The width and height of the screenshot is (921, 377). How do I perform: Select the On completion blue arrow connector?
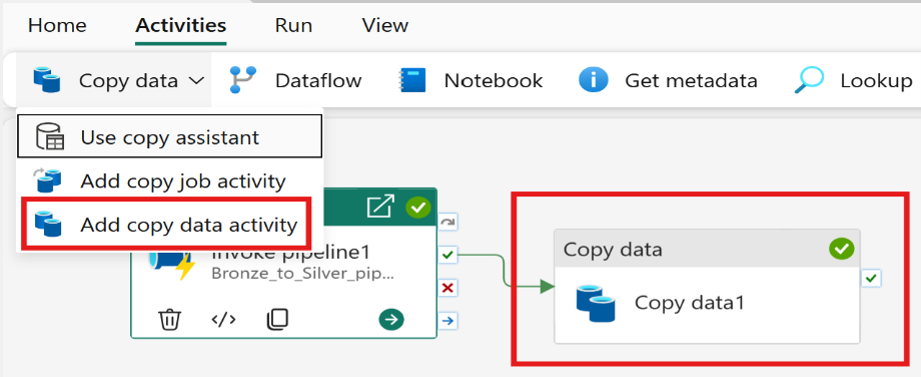coord(449,321)
